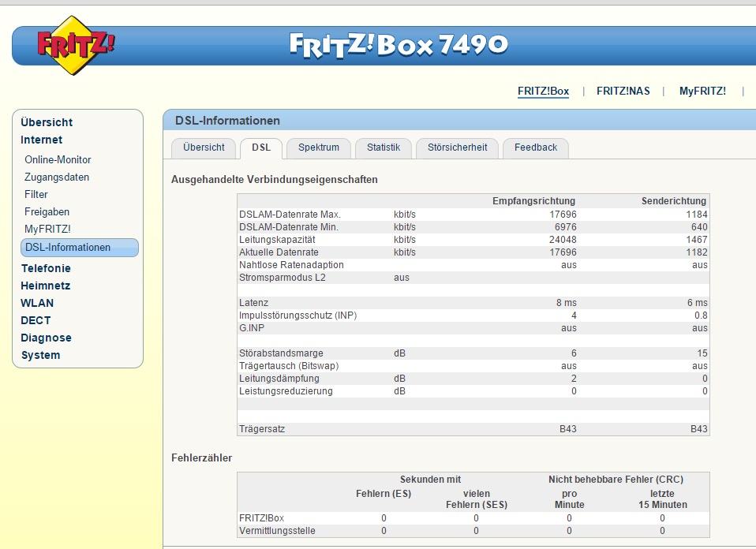Open Zugangsdaten in the sidebar

tap(57, 177)
